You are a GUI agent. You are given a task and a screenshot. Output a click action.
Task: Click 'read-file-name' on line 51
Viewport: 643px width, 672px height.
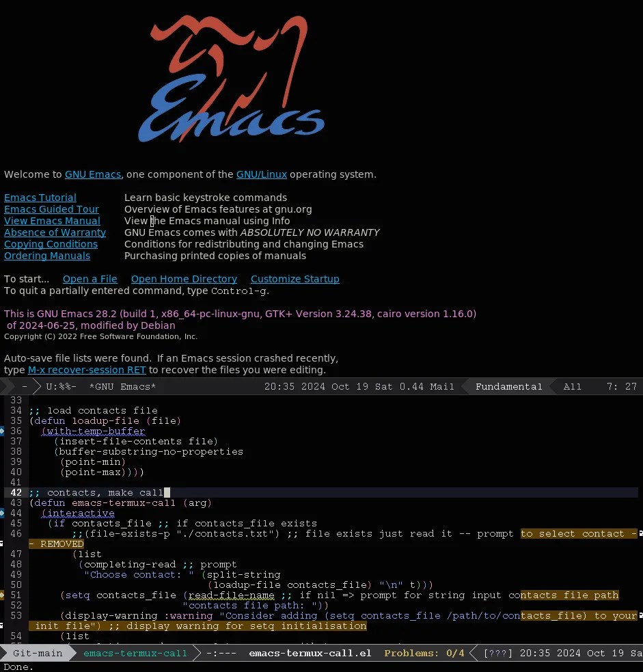click(x=232, y=595)
